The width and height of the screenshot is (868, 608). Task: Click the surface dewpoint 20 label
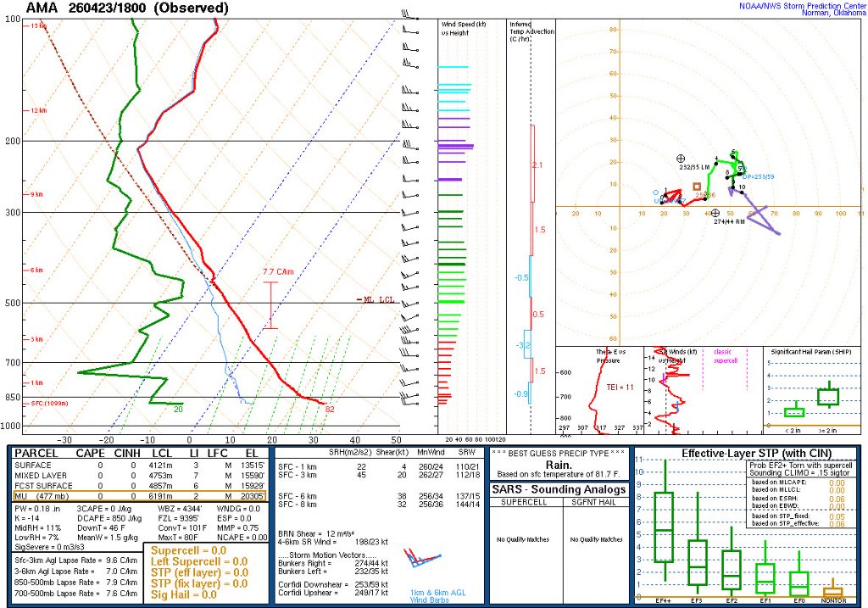coord(178,410)
